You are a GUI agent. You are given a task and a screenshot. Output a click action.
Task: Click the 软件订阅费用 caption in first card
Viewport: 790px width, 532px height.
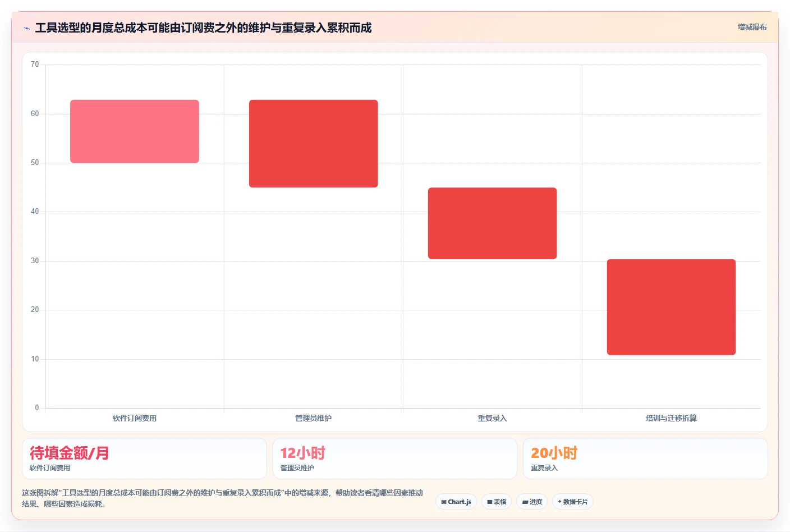tap(50, 468)
